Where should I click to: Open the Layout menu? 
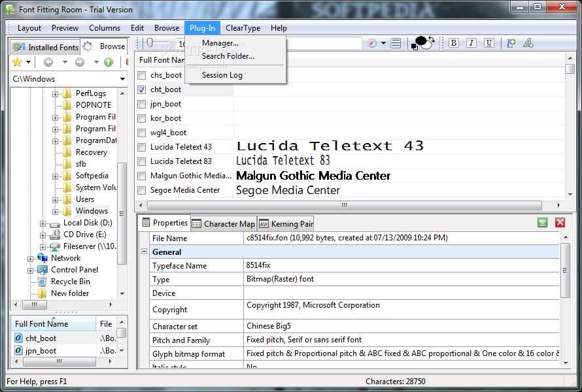pyautogui.click(x=29, y=28)
